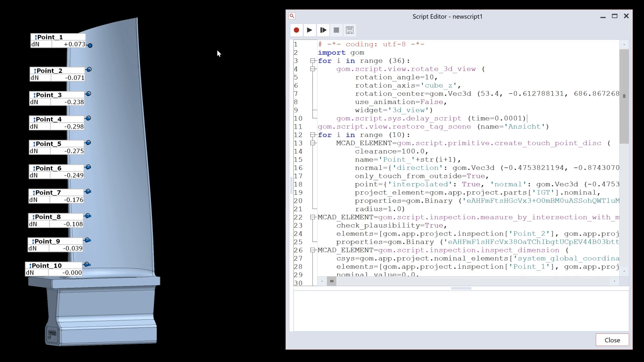Click the horizontal scrollbar thumb below code
Screen dimensions: 644x362
[x=332, y=281]
